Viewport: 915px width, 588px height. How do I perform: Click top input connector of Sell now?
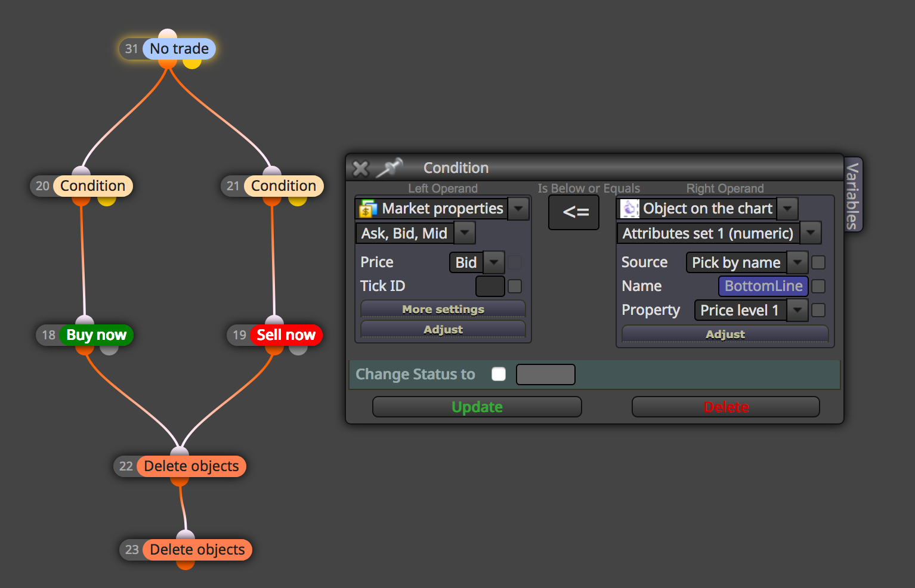point(274,320)
